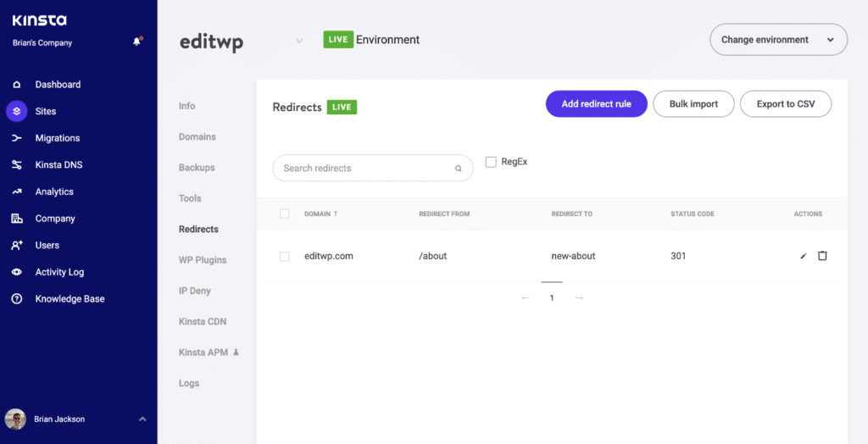Screen dimensions: 868x444
Task: Switch to Kinsta CDN tab
Action: click(x=203, y=322)
